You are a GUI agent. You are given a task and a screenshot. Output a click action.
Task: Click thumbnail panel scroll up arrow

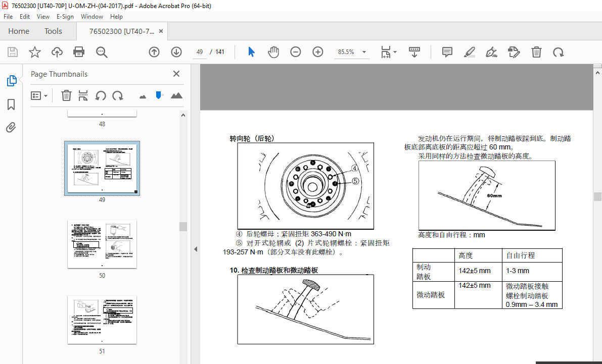(183, 115)
